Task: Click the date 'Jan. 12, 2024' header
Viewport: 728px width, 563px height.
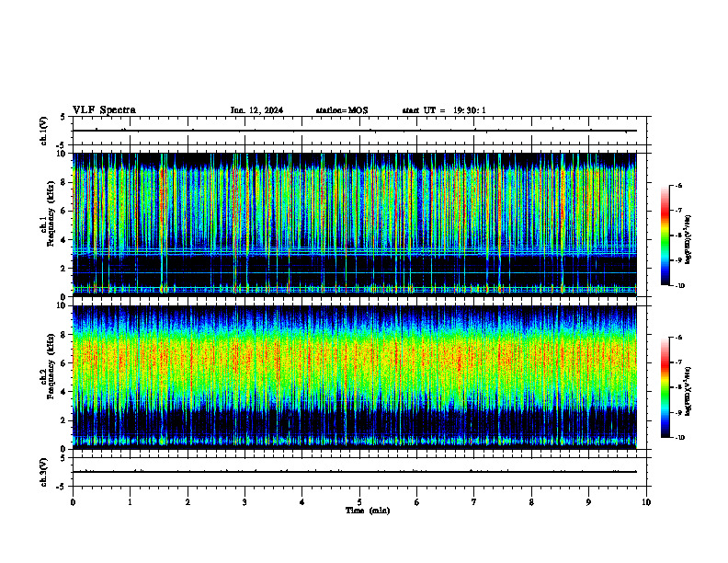Action: pyautogui.click(x=256, y=110)
